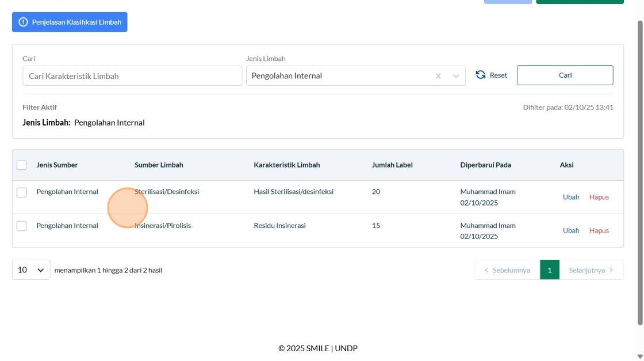Go to page 1 in pagination
Viewport: 644px width, 361px height.
click(x=549, y=270)
